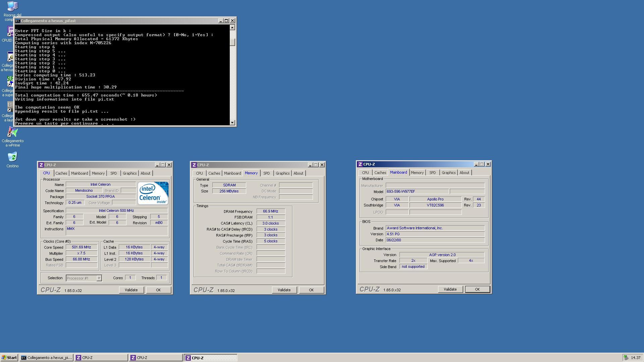Viewport: 644px width, 362px height.
Task: Click motherboard model 693-596-W977EF
Action: coord(417,192)
